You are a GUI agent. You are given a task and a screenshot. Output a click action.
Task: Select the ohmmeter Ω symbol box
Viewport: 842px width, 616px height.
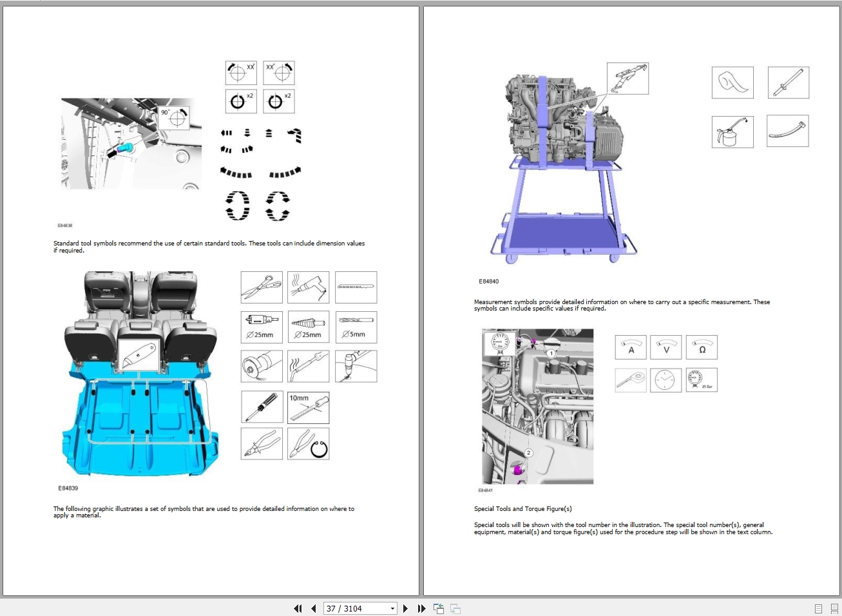click(702, 347)
